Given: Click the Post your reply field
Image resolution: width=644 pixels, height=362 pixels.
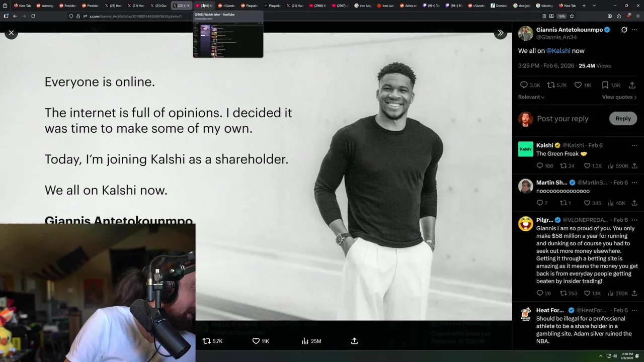Looking at the screenshot, I should pos(562,119).
